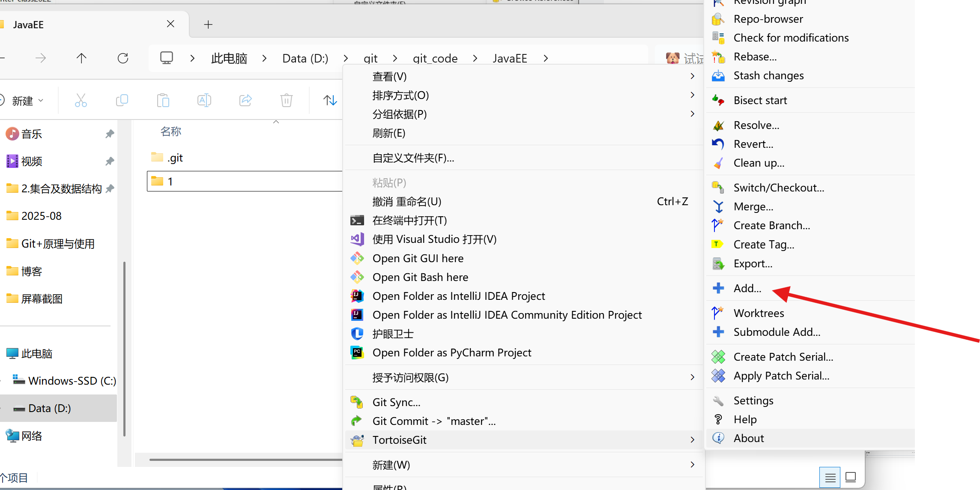Select Open Git Bash here
This screenshot has width=980, height=490.
point(420,277)
